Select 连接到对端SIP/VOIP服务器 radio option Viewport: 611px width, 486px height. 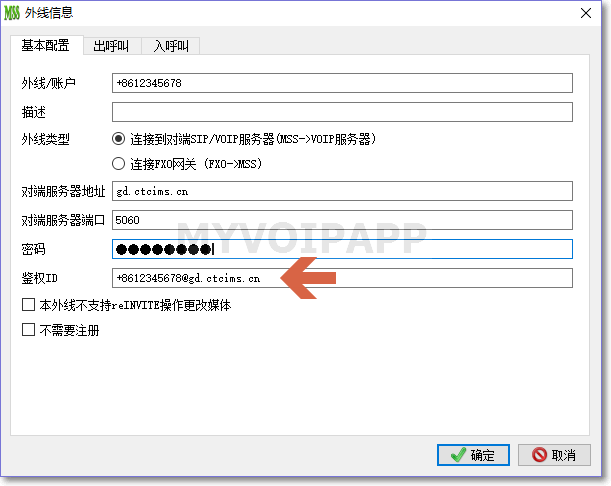(x=119, y=138)
